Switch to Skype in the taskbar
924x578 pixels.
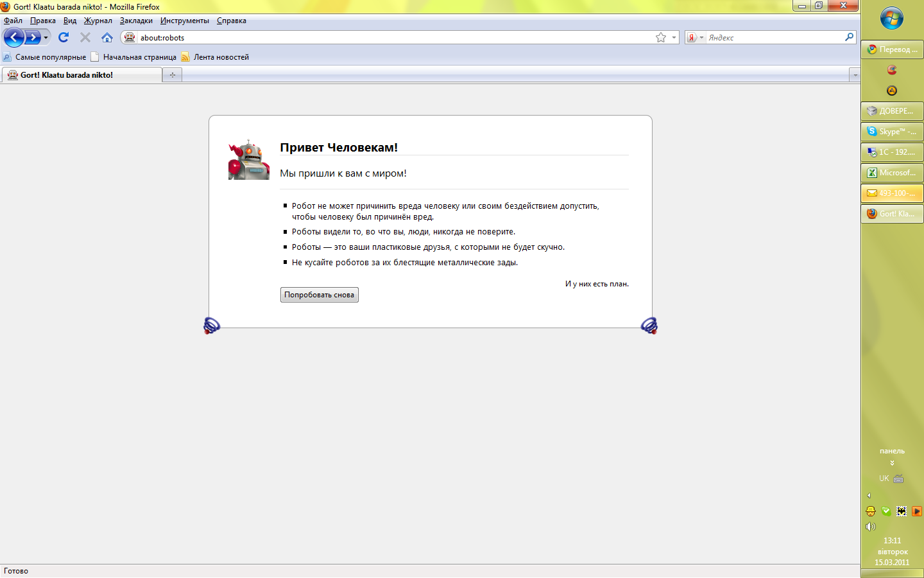(x=892, y=132)
